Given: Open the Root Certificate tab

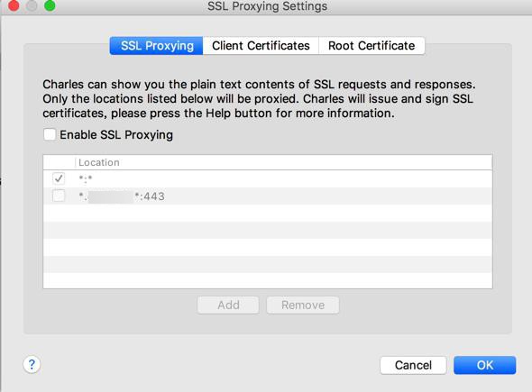Looking at the screenshot, I should pos(371,45).
